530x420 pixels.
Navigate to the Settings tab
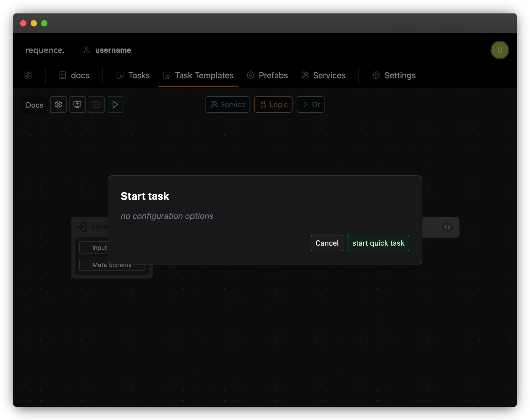click(400, 75)
